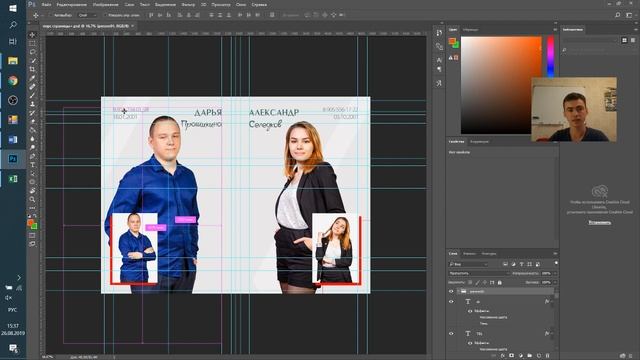Select the Blur tool
This screenshot has height=360, width=640.
pyautogui.click(x=32, y=139)
